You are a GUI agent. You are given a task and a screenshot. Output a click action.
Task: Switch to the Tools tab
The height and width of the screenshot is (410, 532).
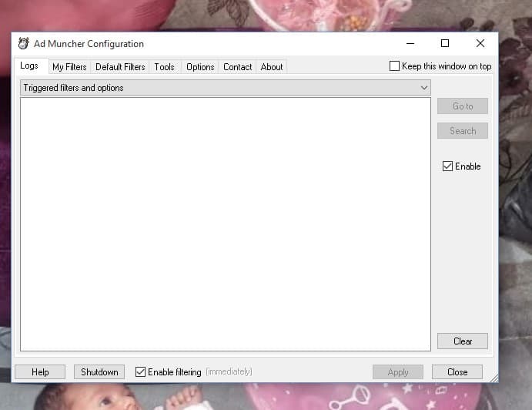[164, 67]
